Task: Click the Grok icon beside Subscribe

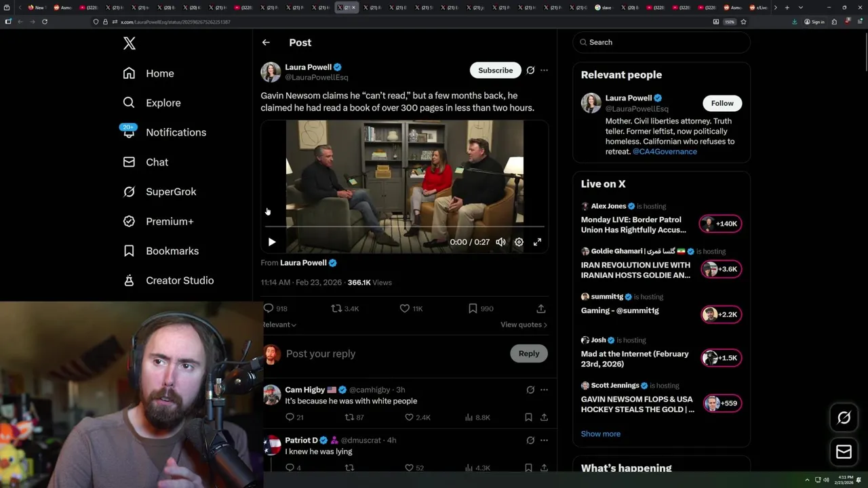Action: pos(530,70)
